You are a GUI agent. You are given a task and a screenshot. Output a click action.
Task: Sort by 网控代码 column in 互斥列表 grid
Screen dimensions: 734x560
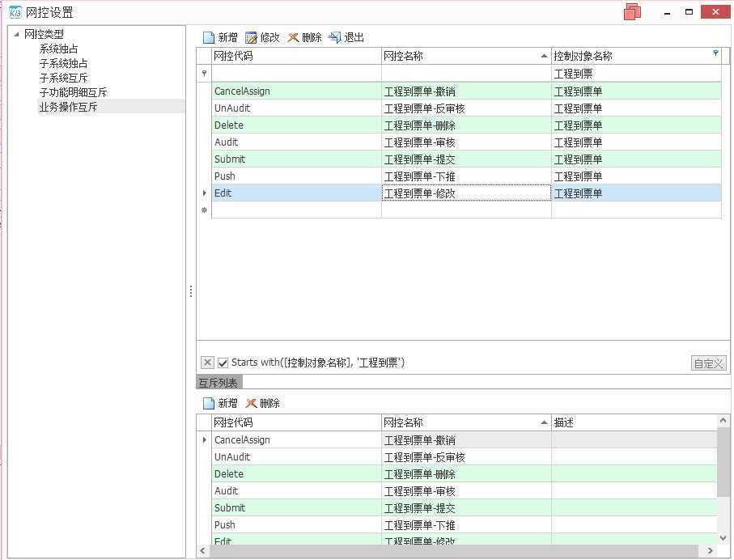click(296, 422)
